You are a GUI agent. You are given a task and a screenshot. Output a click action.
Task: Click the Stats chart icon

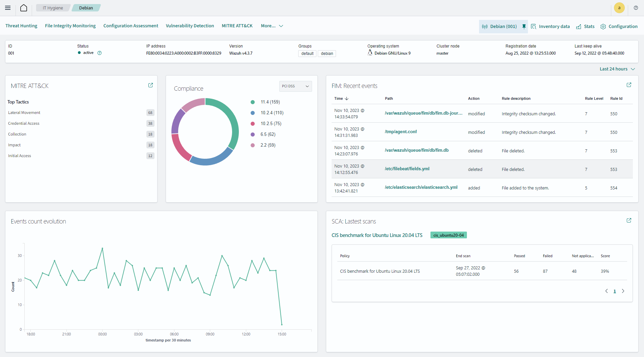pyautogui.click(x=579, y=26)
